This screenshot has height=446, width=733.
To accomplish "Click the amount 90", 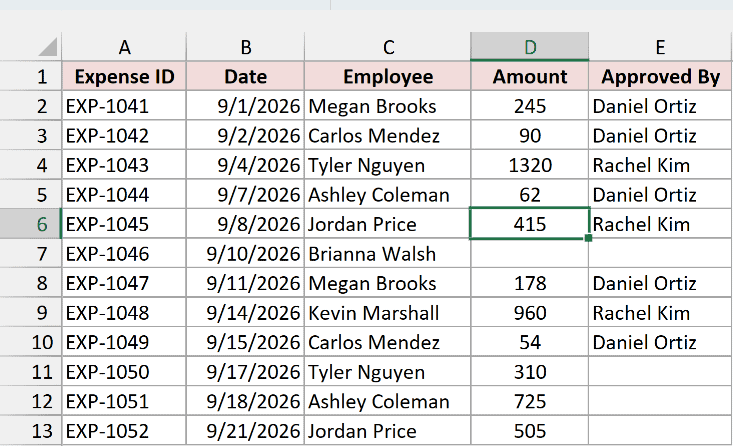I will click(x=530, y=135).
